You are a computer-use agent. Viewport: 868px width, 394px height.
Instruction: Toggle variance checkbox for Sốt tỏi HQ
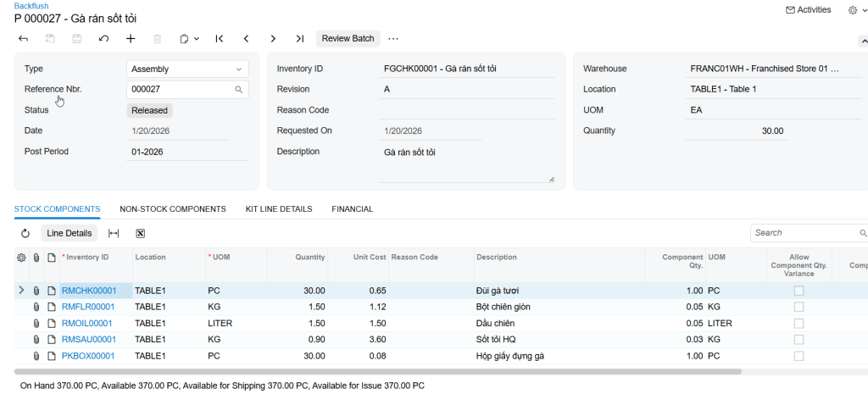[x=798, y=340]
